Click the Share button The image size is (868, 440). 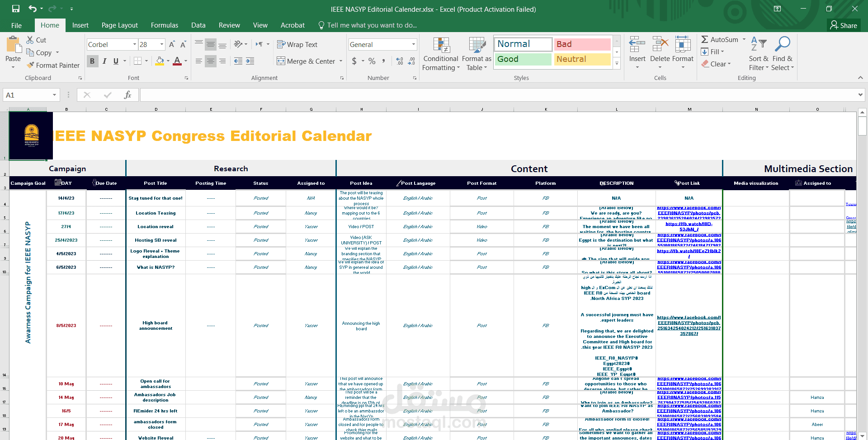pyautogui.click(x=844, y=25)
